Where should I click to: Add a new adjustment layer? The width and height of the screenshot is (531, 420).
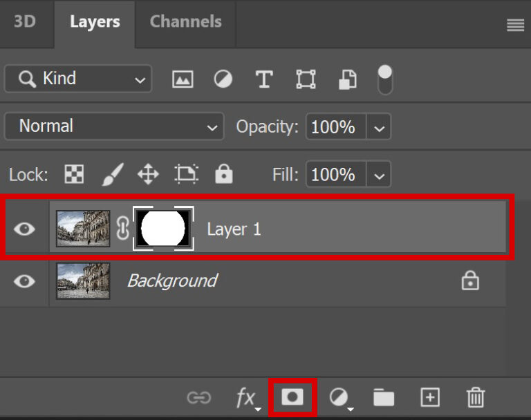click(339, 397)
